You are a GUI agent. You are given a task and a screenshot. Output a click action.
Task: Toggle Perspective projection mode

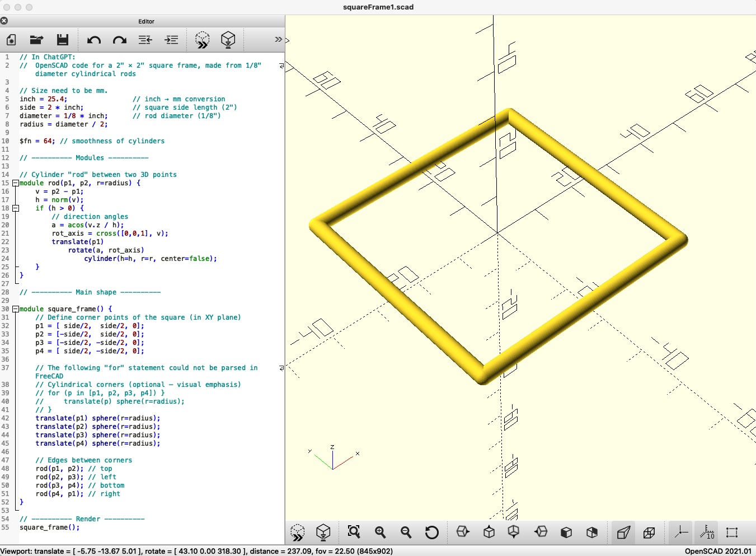[623, 532]
